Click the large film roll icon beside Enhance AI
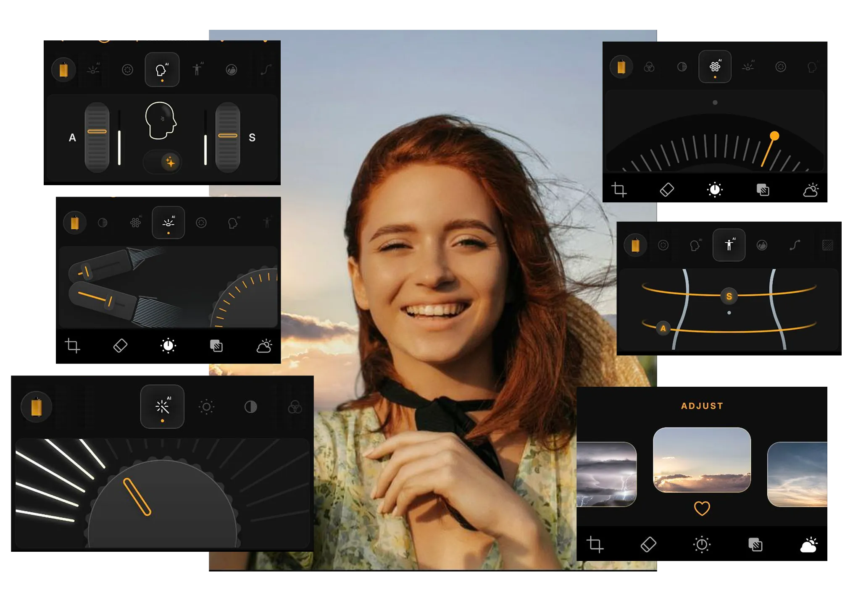This screenshot has width=845, height=616. pyautogui.click(x=37, y=406)
